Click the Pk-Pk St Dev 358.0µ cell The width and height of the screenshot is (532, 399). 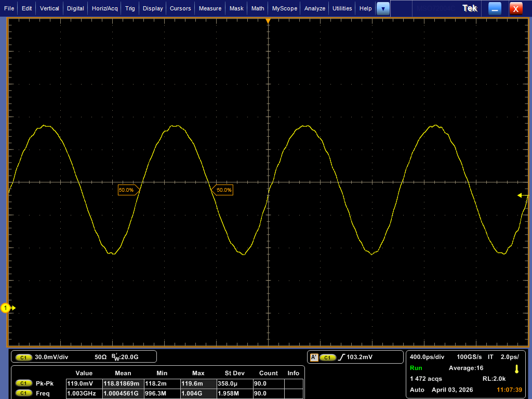[x=235, y=383]
